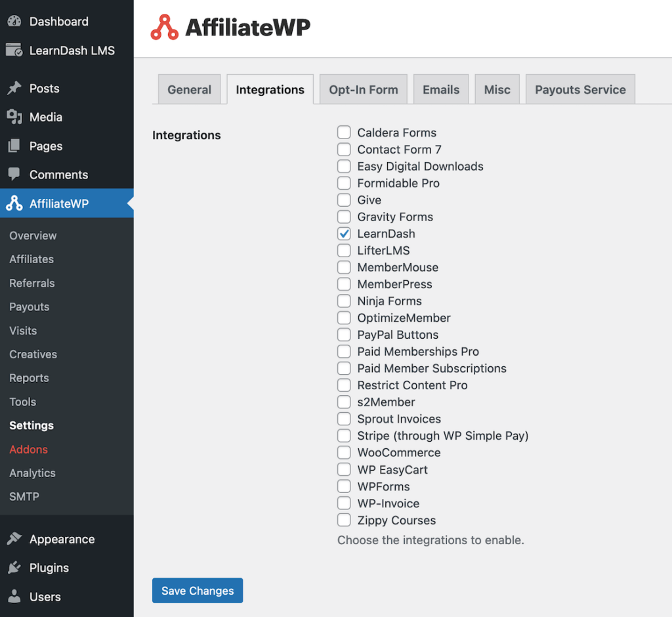View the Reports submenu page
This screenshot has width=672, height=617.
point(29,377)
